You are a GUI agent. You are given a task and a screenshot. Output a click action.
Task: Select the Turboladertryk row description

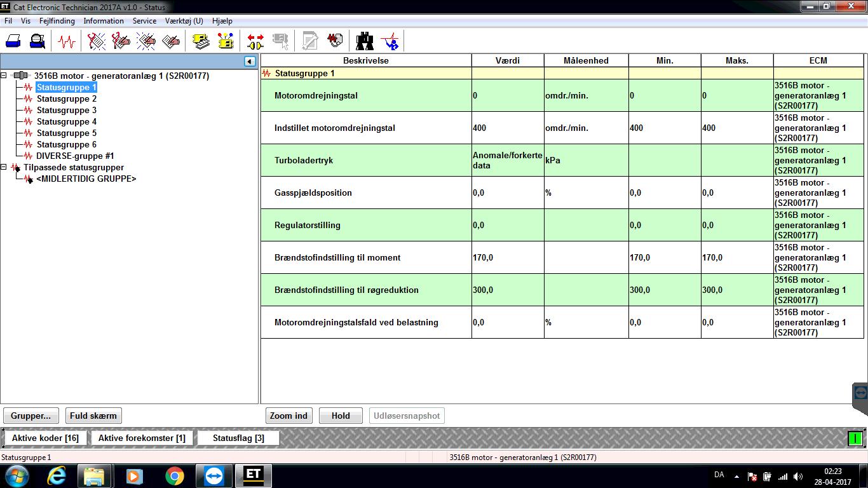304,160
